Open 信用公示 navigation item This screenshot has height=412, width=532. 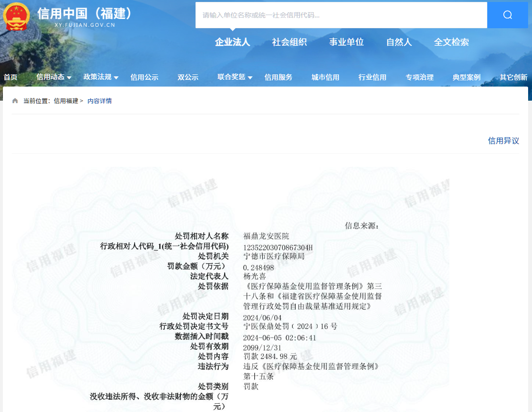tap(144, 77)
